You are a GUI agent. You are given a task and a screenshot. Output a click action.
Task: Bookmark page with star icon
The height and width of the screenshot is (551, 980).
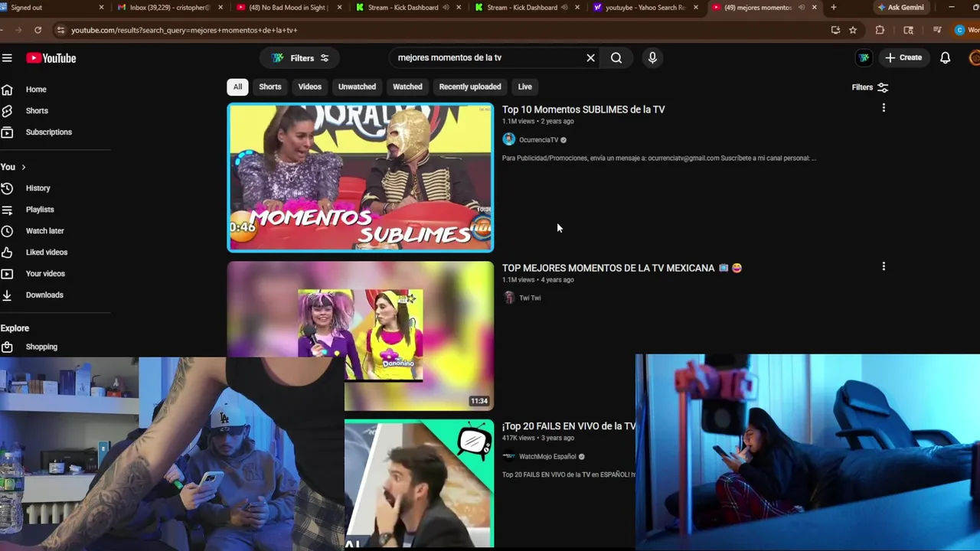pos(853,30)
